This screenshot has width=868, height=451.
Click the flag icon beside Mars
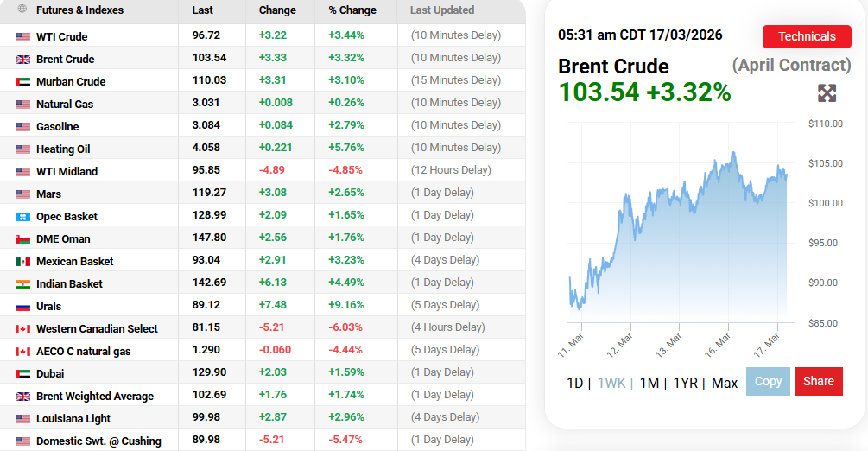click(22, 194)
